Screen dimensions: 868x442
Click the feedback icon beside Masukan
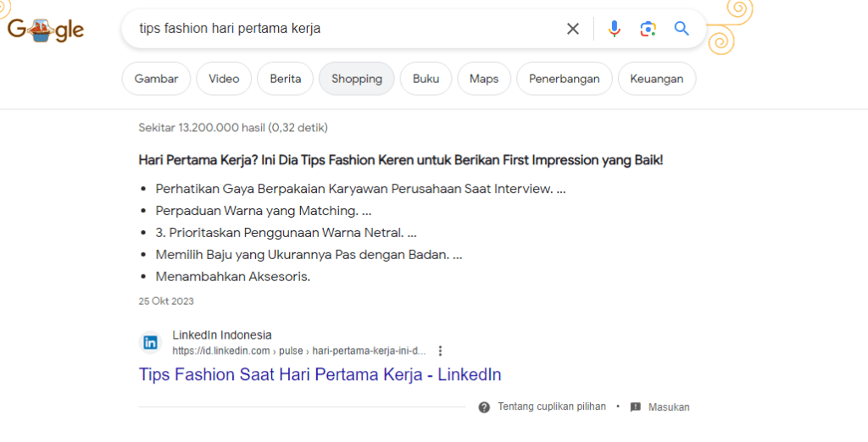[636, 407]
